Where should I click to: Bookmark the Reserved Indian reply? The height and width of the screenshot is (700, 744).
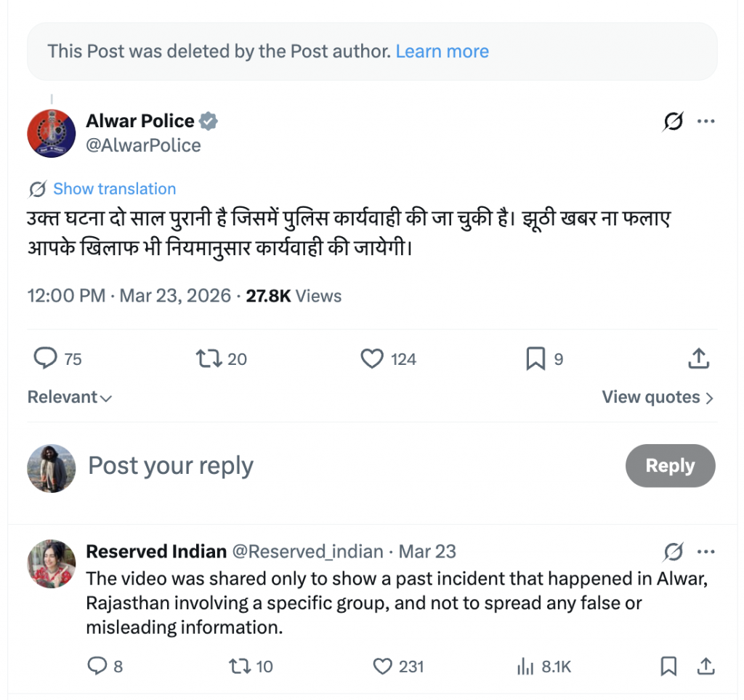(668, 666)
